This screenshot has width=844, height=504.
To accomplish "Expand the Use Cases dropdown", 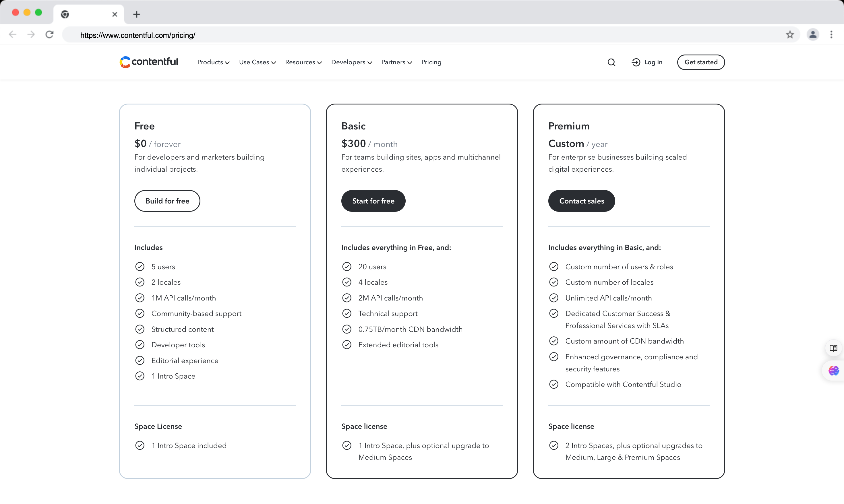I will tap(257, 62).
